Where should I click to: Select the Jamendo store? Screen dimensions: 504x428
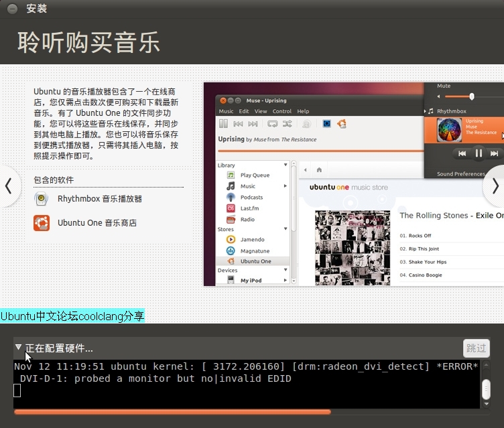252,239
